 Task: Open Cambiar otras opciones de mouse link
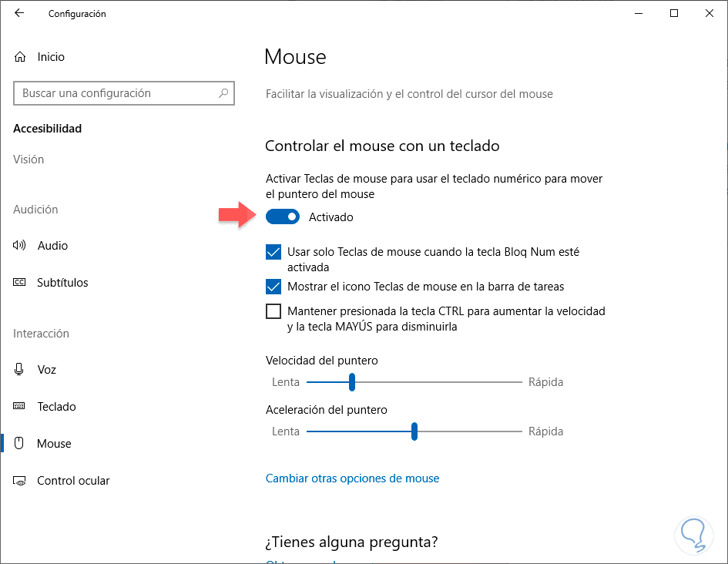(x=352, y=478)
